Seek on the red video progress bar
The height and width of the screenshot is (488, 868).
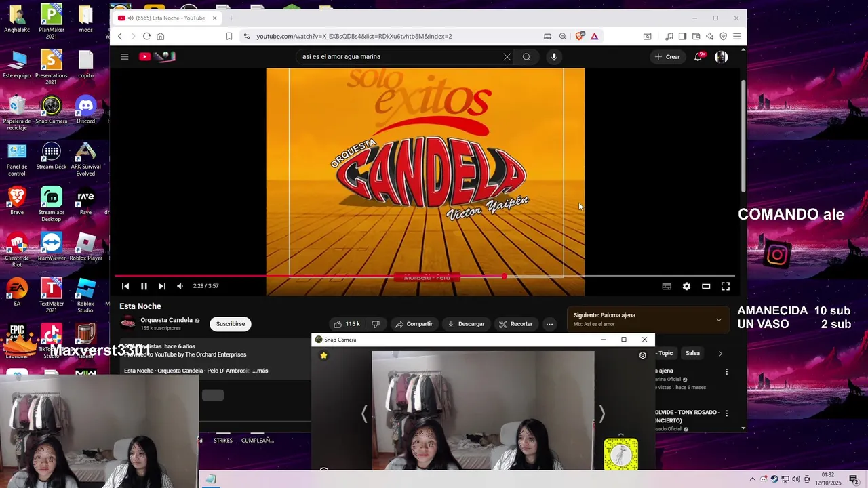click(x=425, y=276)
